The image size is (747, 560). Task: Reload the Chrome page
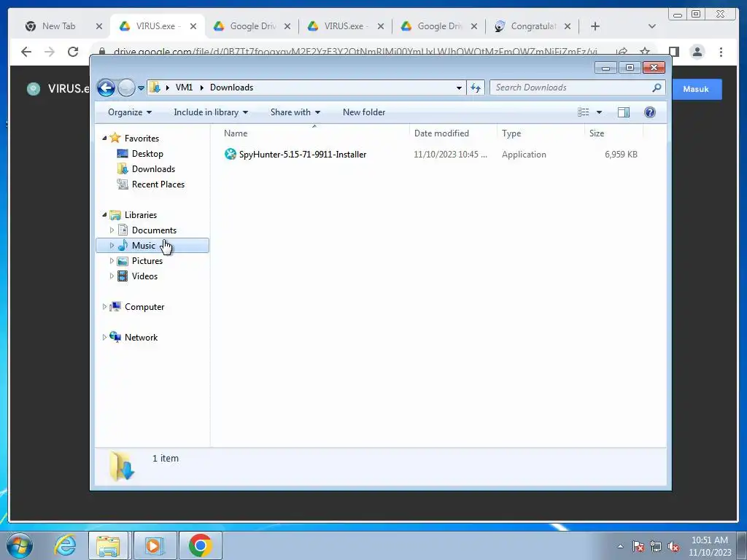72,52
